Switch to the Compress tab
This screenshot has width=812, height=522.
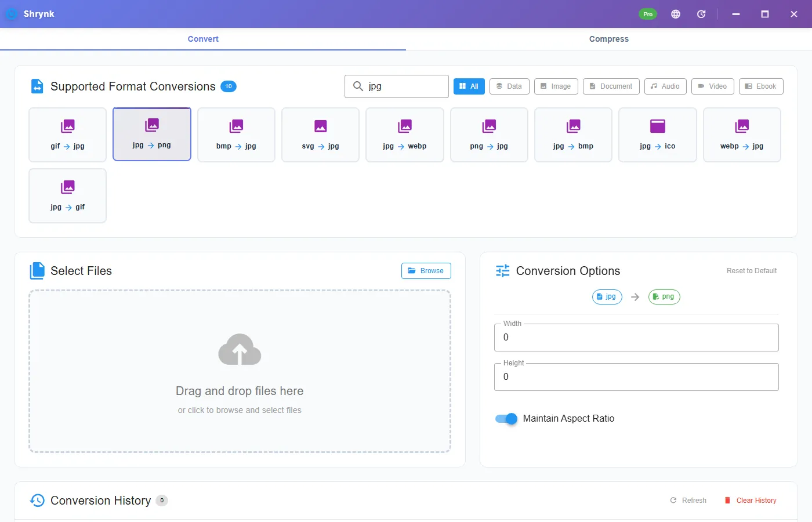[x=609, y=39]
